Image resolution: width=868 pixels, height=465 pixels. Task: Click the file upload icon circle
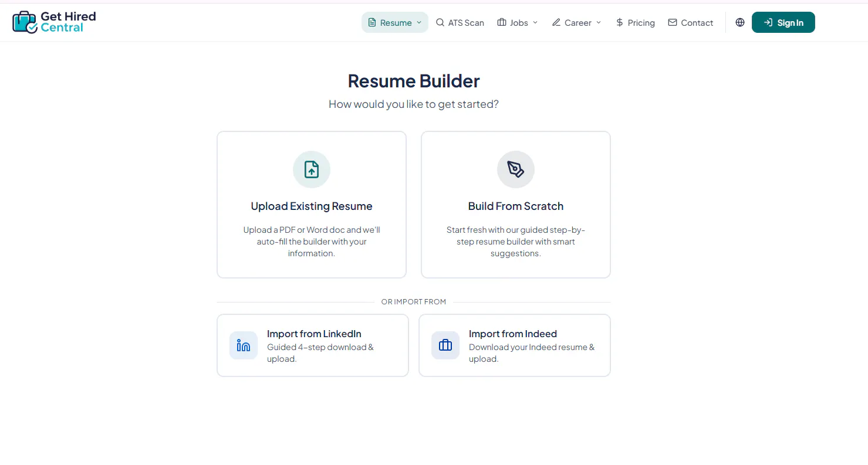(x=312, y=169)
